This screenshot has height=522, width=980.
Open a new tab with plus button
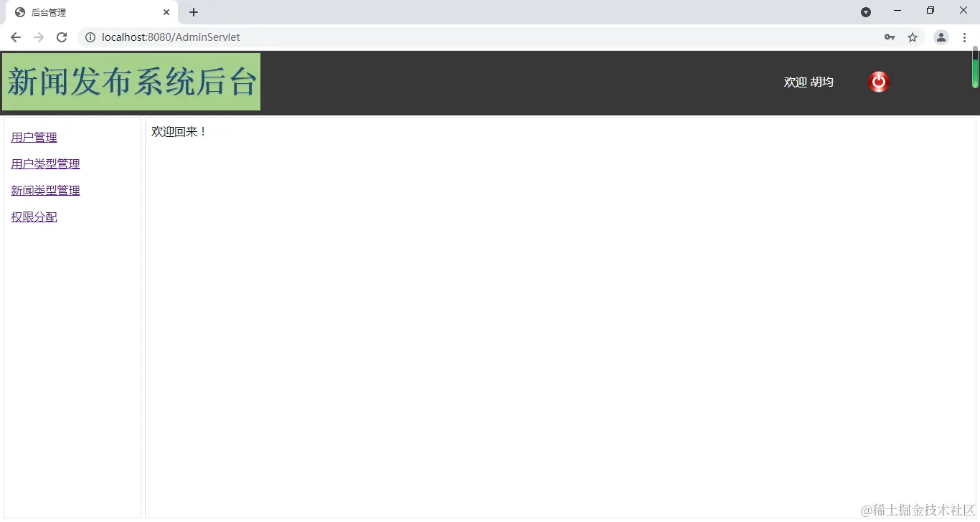click(x=194, y=12)
